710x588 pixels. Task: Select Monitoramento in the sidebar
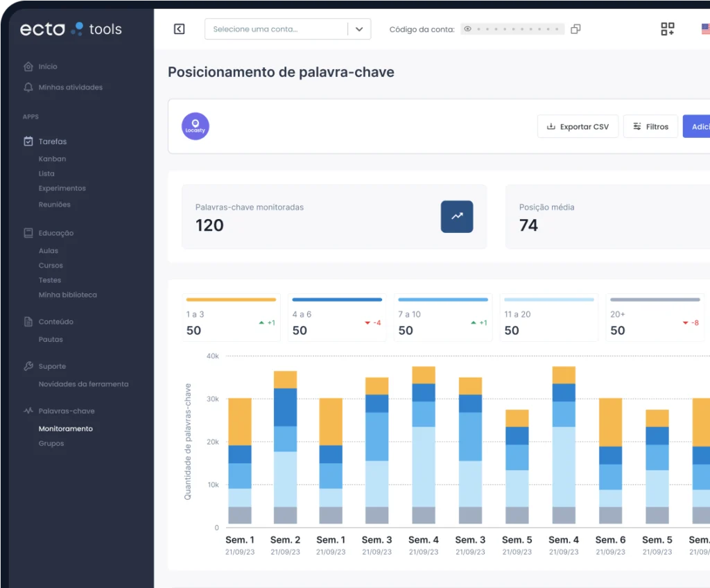coord(66,429)
